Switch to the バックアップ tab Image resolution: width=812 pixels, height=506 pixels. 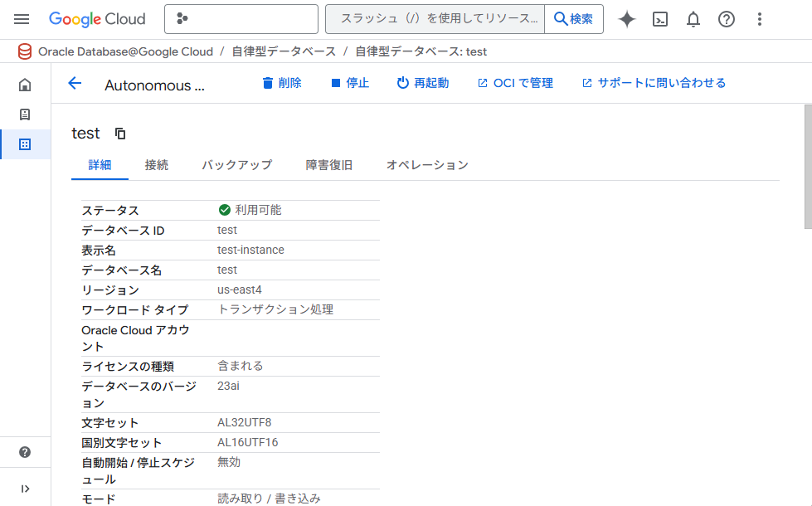click(x=236, y=165)
